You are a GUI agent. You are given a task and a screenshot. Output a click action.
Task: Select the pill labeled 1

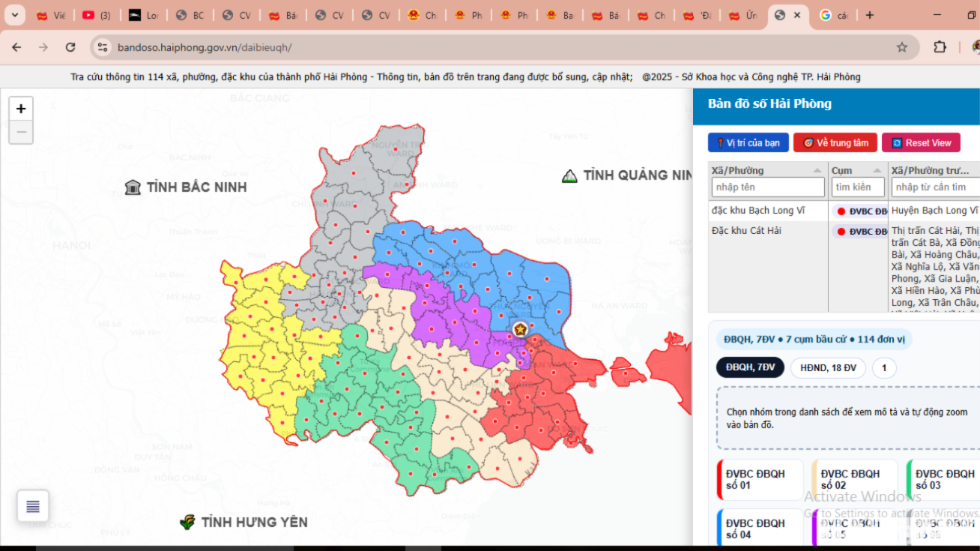tap(884, 367)
